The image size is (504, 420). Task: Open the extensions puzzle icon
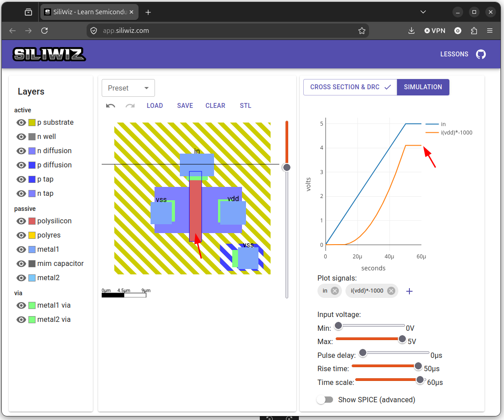tap(474, 31)
